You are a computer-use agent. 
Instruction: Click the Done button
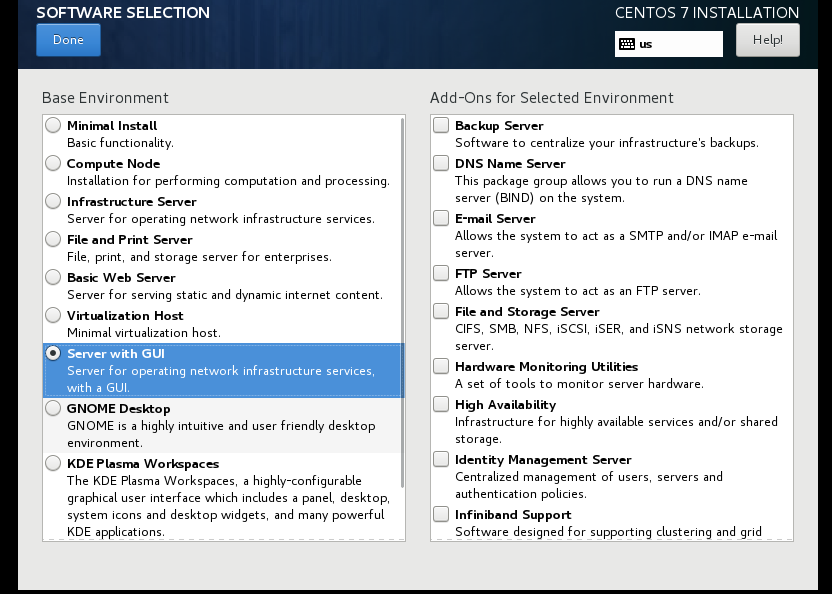pos(68,40)
